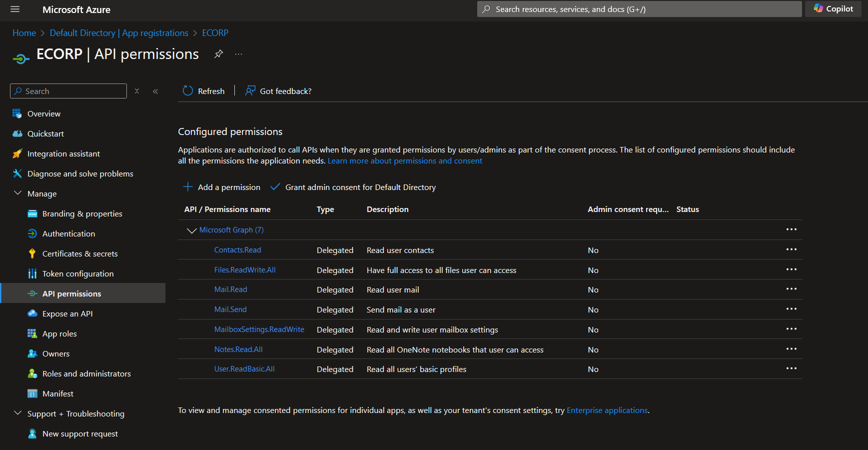Click the Copilot icon button

point(833,9)
